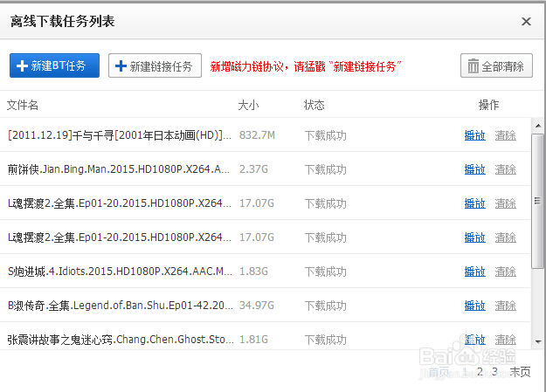This screenshot has height=392, width=546.
Task: Play the 煎饼侠 Jian.Bing.Man file
Action: click(475, 169)
